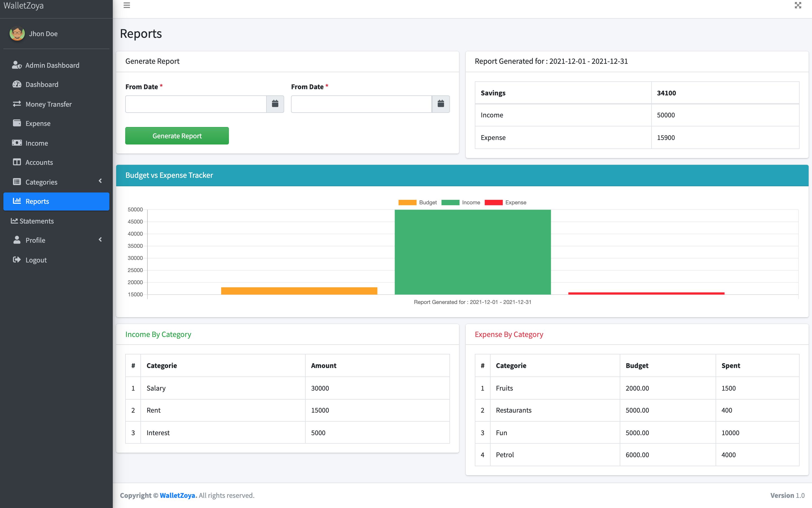Click Restaurants row in Expense table
The height and width of the screenshot is (508, 812).
click(637, 410)
